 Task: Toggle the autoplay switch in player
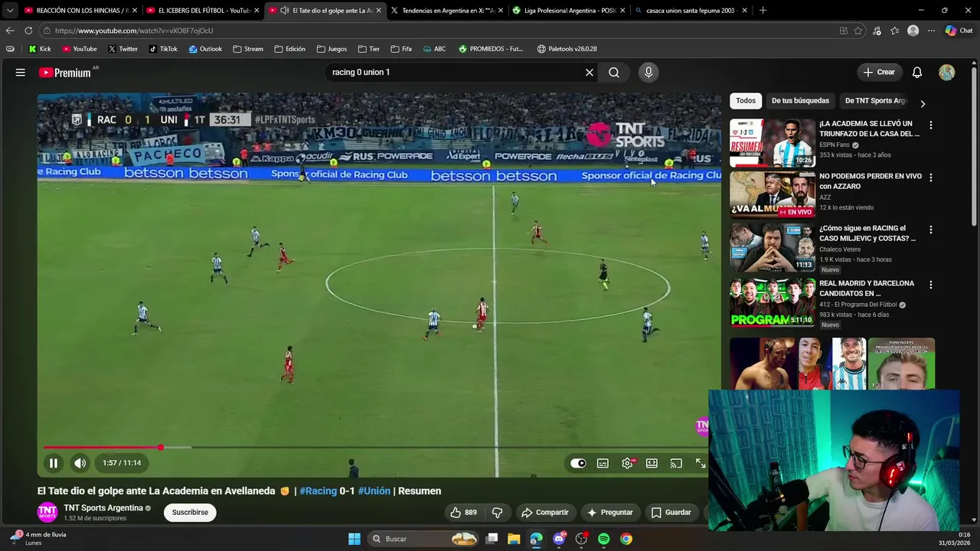point(578,463)
